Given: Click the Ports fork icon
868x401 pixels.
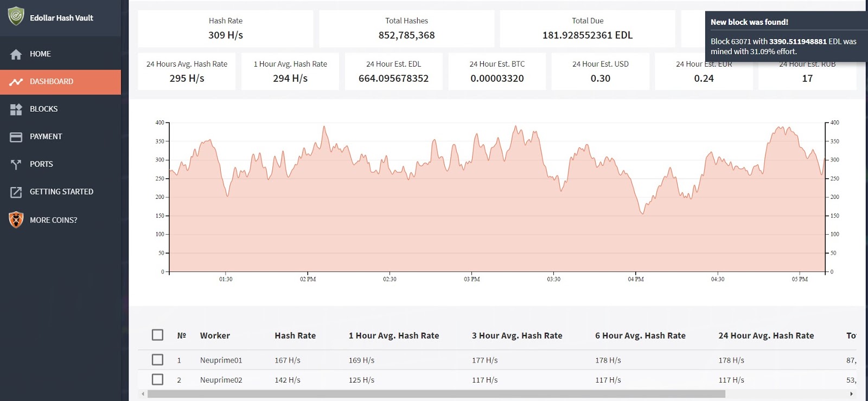Looking at the screenshot, I should tap(16, 164).
